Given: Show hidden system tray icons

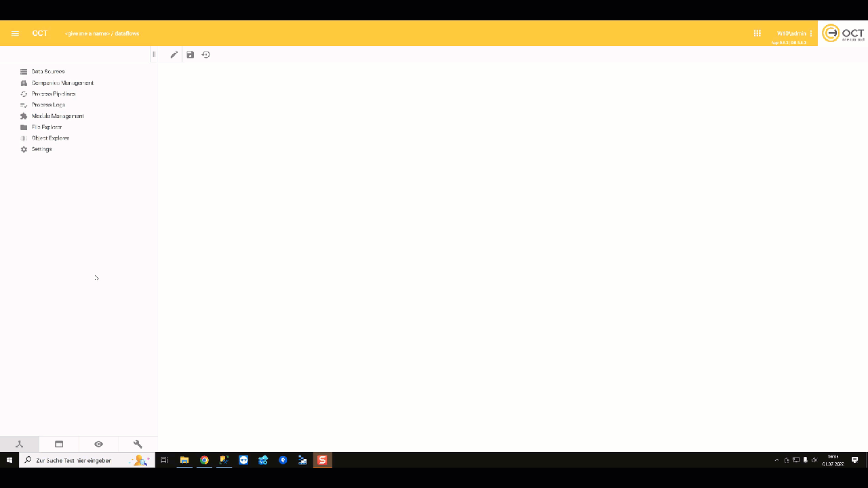Looking at the screenshot, I should click(777, 460).
